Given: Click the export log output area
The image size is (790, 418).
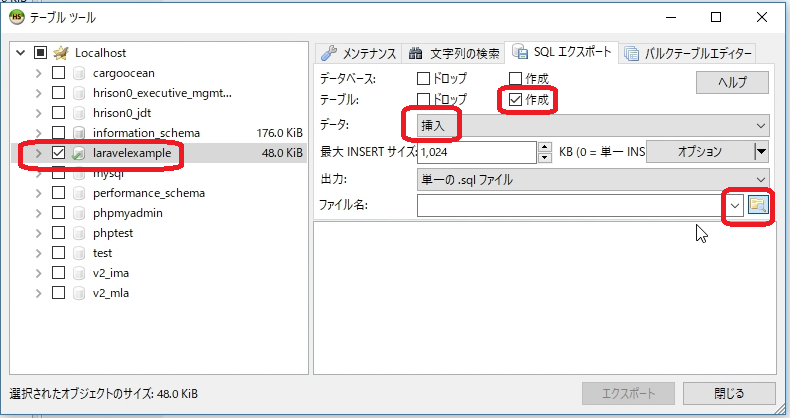Looking at the screenshot, I should coord(545,298).
